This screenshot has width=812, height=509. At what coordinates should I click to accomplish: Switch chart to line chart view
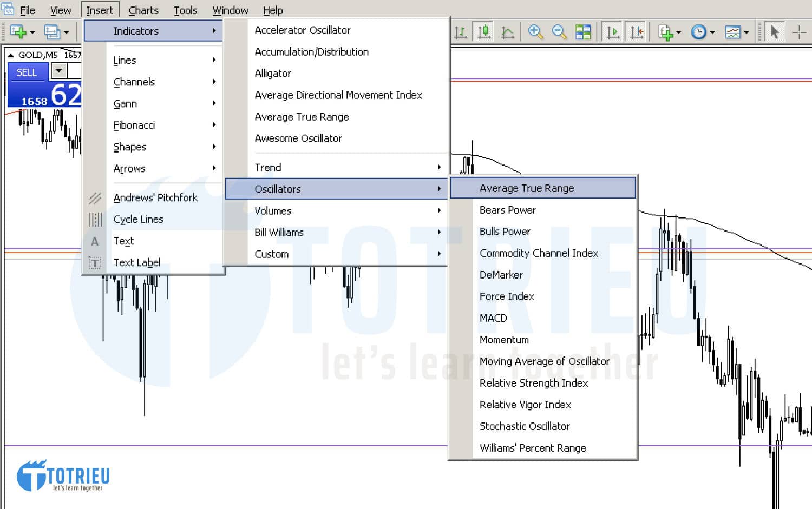point(507,32)
